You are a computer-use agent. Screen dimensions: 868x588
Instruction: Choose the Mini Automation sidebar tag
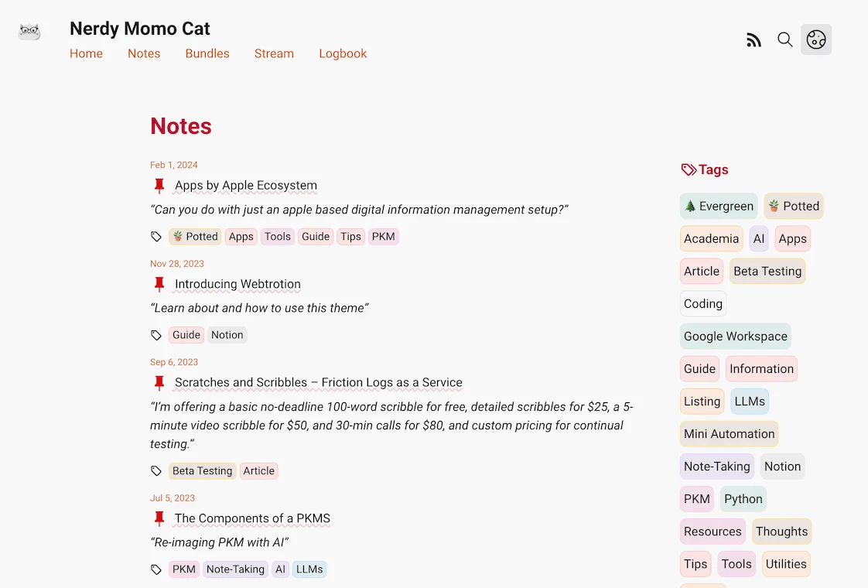[729, 434]
